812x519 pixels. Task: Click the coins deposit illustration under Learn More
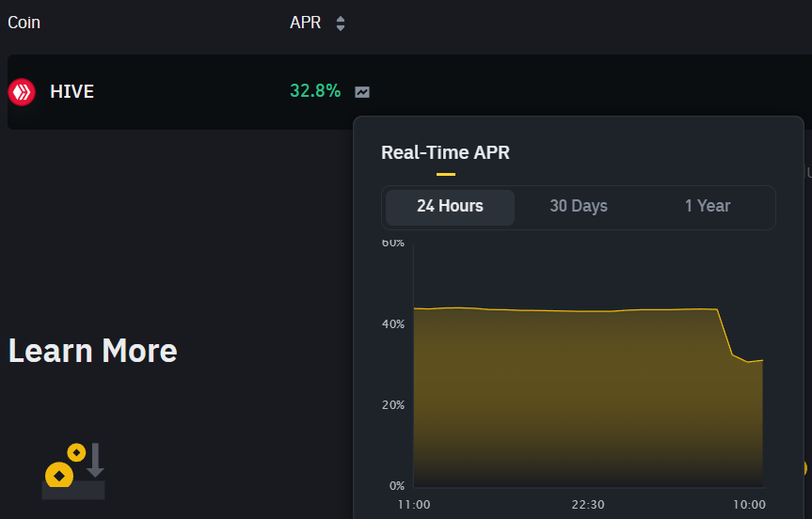[74, 471]
